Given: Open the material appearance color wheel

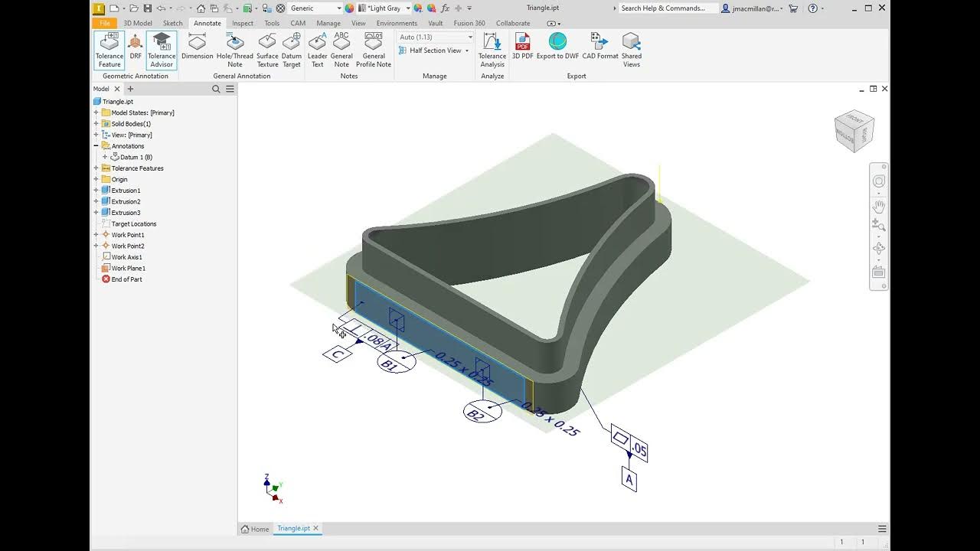Looking at the screenshot, I should [350, 8].
